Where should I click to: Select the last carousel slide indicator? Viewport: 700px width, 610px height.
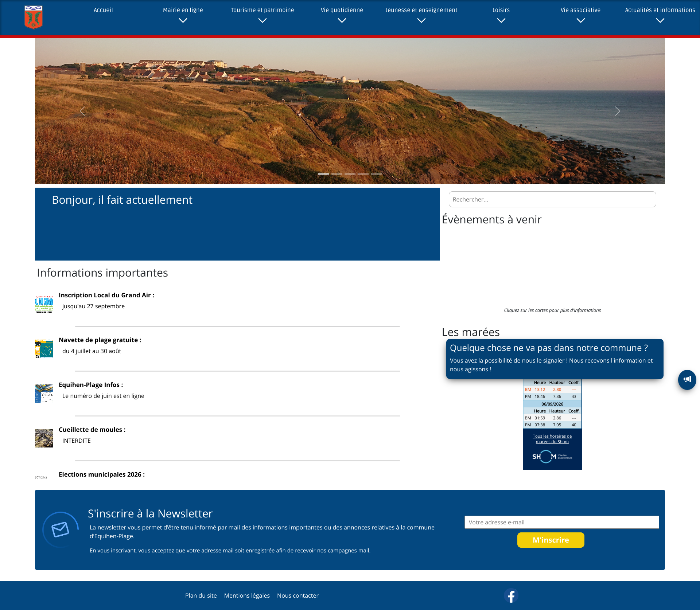pos(376,174)
